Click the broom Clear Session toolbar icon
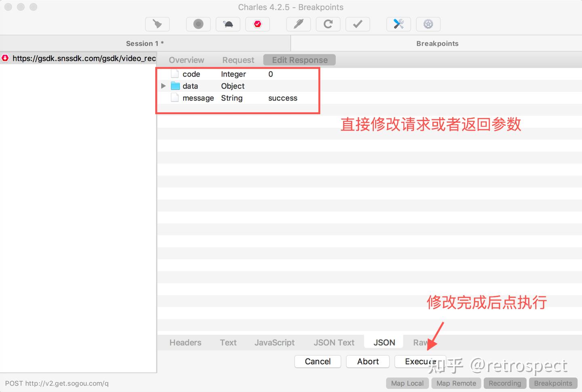Viewport: 582px width, 392px height. (x=157, y=24)
